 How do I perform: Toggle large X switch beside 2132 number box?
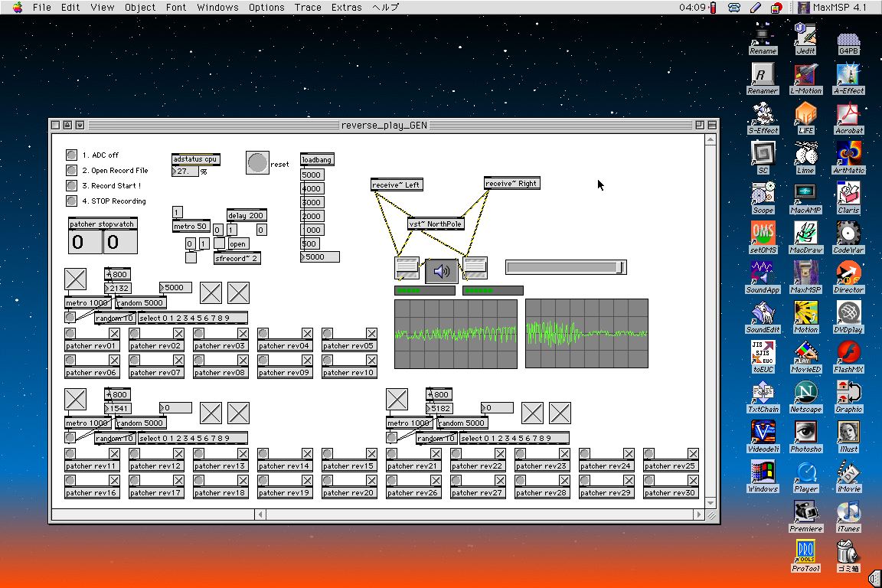[75, 279]
